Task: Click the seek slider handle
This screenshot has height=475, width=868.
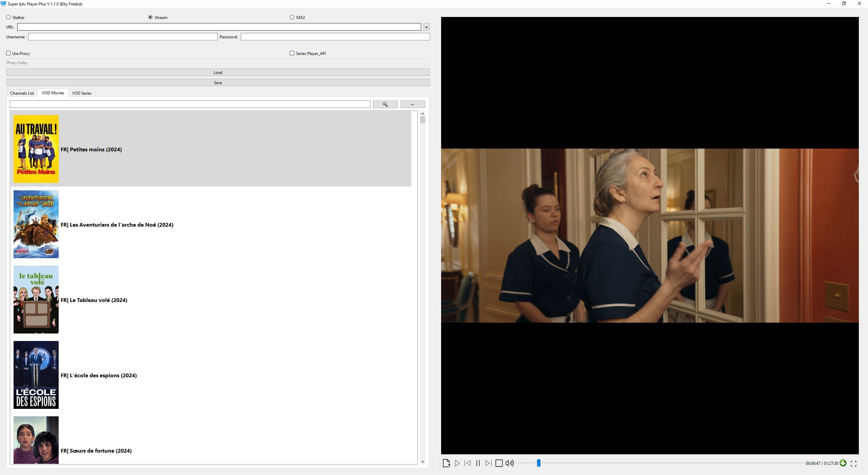Action: tap(538, 463)
